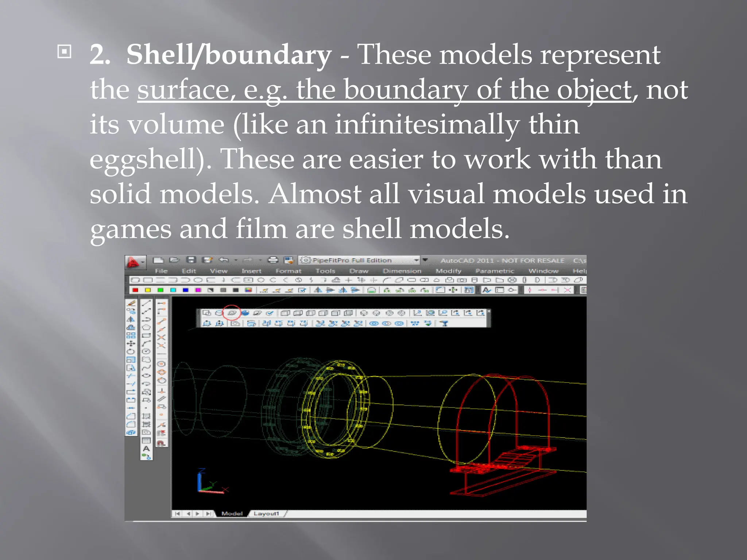Screen dimensions: 747x560
Task: Open the View menu
Action: pyautogui.click(x=219, y=271)
